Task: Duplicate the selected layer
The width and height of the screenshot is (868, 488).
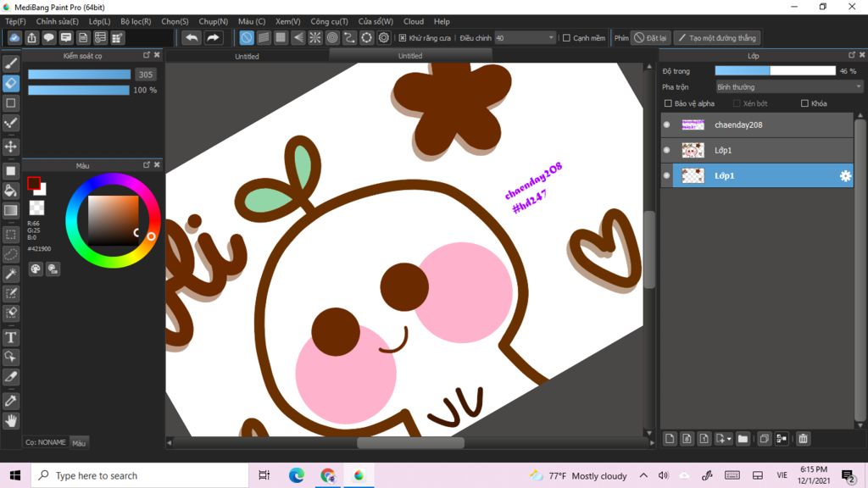Action: coord(764,439)
